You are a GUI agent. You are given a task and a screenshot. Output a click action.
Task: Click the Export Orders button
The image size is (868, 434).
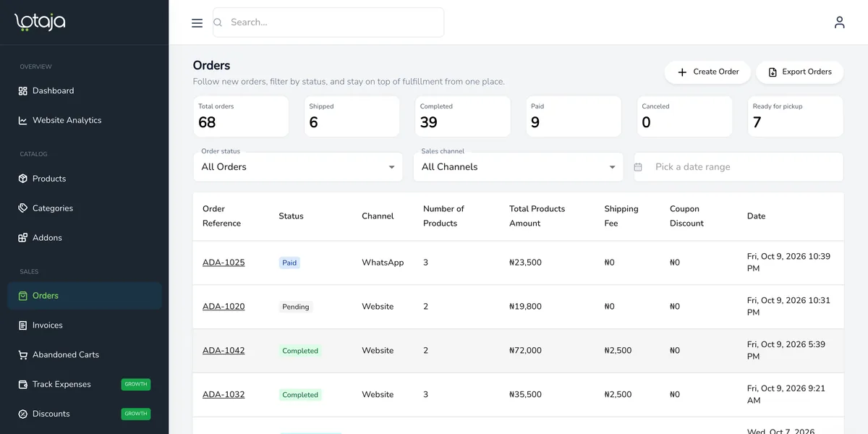pos(799,72)
